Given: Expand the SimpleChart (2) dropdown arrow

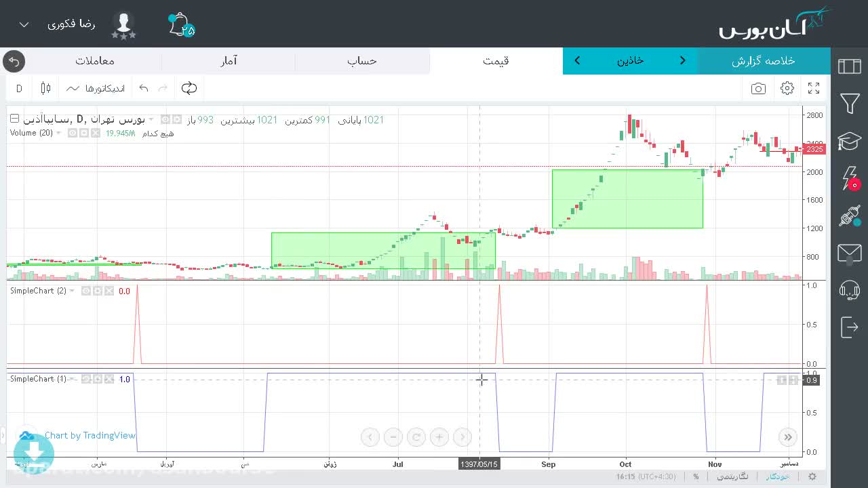Looking at the screenshot, I should click(73, 291).
